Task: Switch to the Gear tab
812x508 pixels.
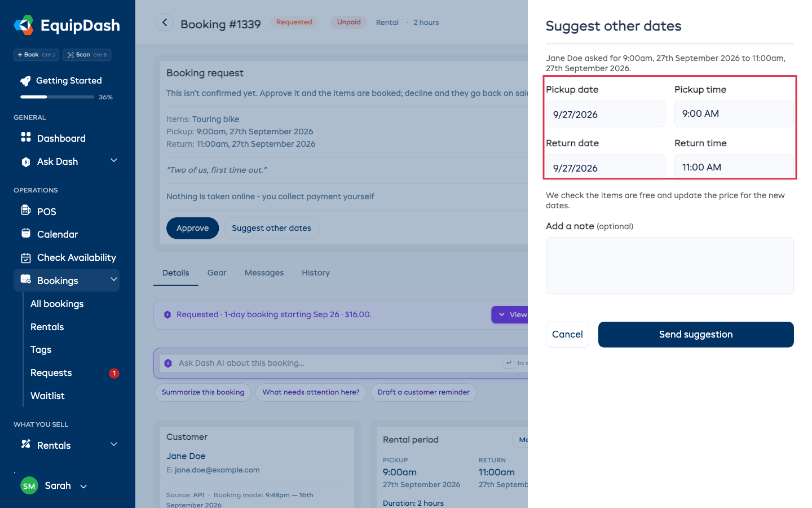Action: tap(217, 273)
